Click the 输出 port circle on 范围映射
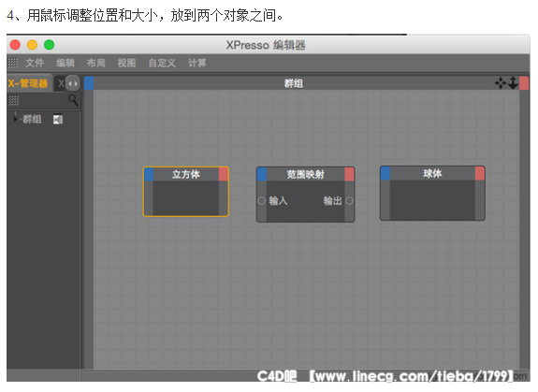Viewport: 538px width, 392px height. click(349, 200)
